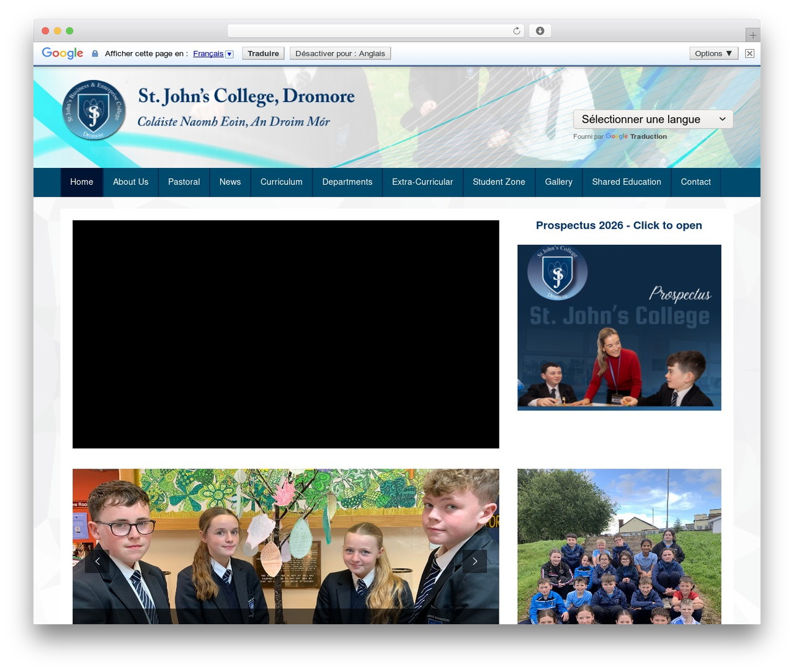Viewport: 794px width, 672px height.
Task: Open the About Us menu
Action: 131,182
